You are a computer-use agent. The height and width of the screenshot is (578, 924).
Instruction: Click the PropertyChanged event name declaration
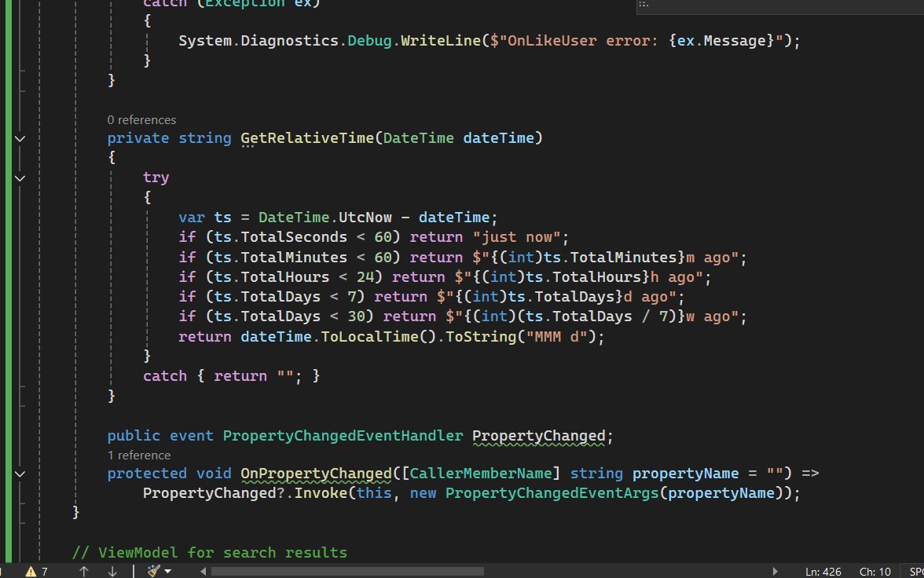(539, 436)
